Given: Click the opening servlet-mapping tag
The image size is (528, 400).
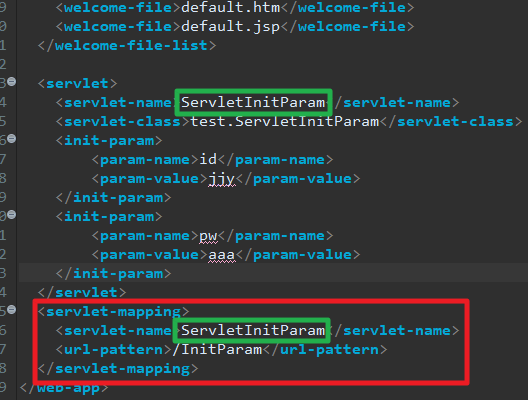Looking at the screenshot, I should click(113, 312).
